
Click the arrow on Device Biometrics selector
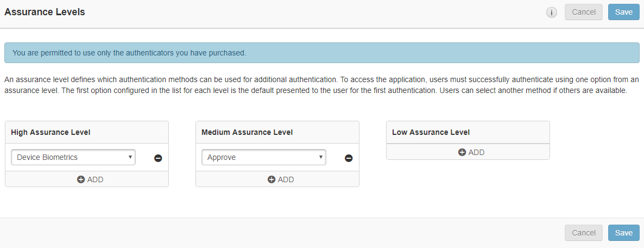tap(130, 157)
